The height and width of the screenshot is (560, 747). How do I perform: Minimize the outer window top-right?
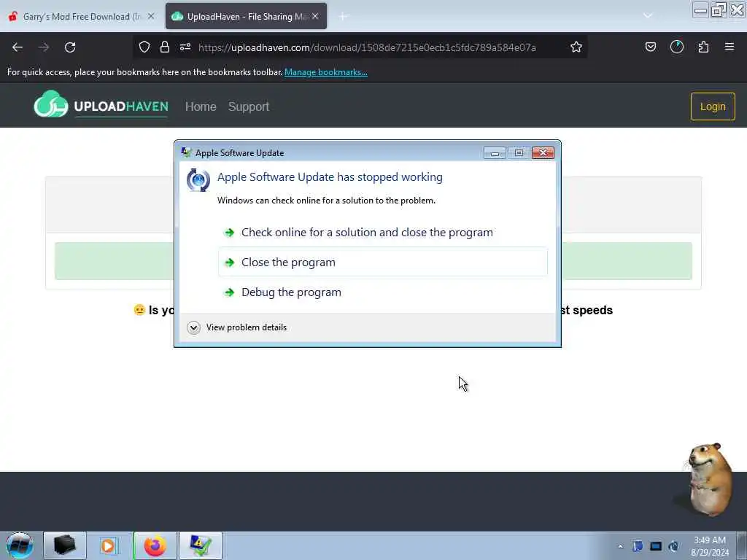700,10
